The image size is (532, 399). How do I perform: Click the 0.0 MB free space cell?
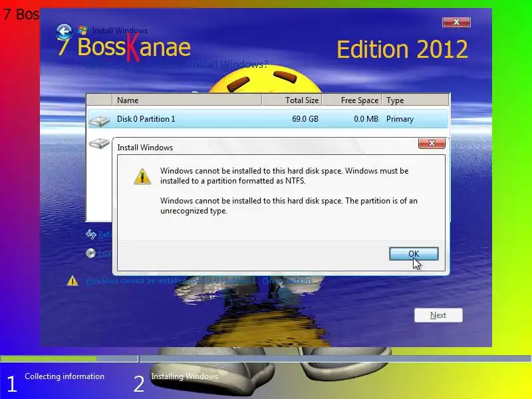click(x=366, y=119)
